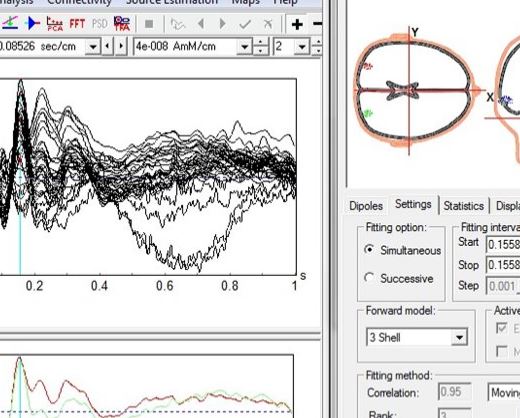Open the TFA time-frequency analysis icon
The width and height of the screenshot is (520, 418).
click(x=122, y=24)
